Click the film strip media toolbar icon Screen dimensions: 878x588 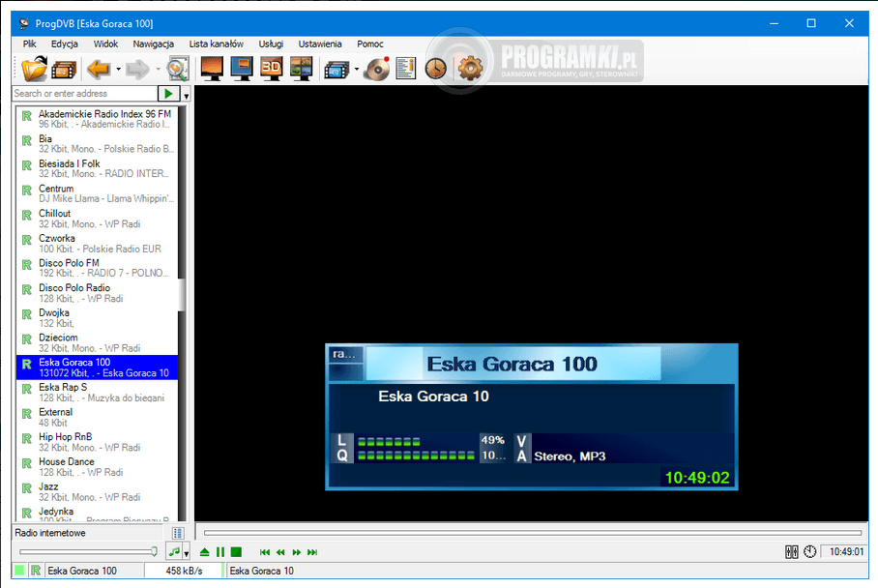[x=63, y=70]
